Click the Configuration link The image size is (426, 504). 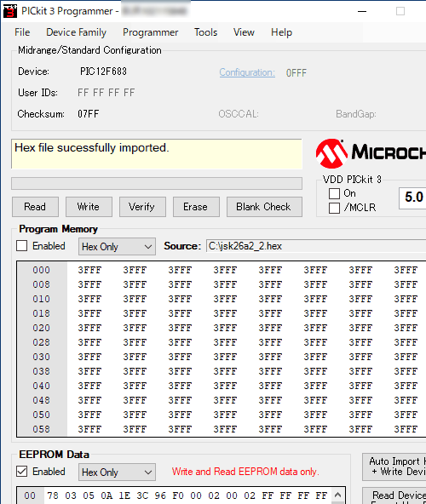[x=247, y=72]
